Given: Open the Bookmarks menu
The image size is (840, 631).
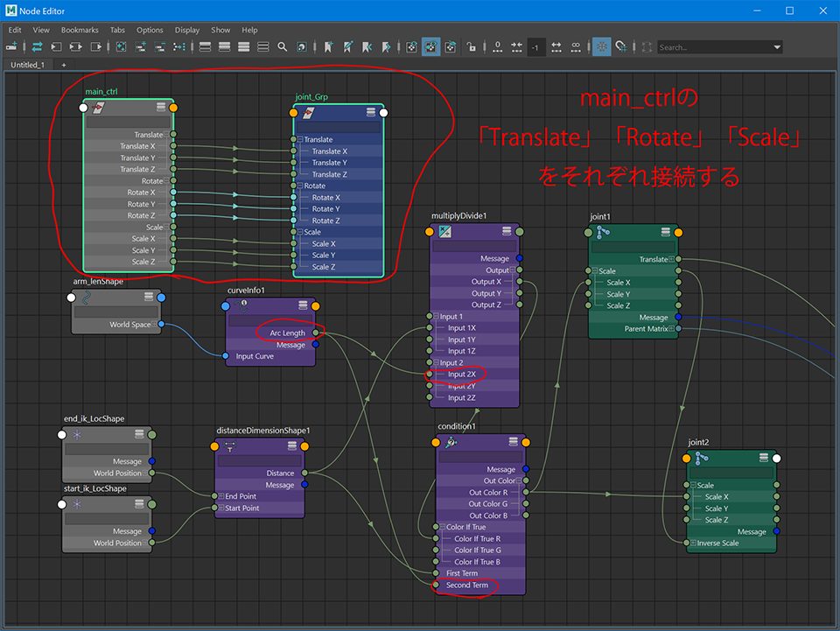Looking at the screenshot, I should coord(80,30).
